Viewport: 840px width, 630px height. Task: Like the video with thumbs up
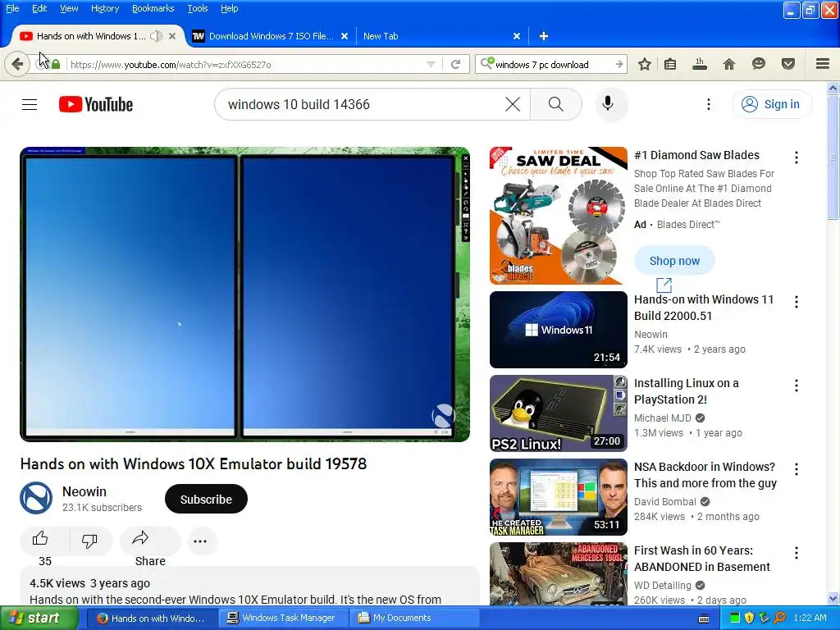(41, 539)
